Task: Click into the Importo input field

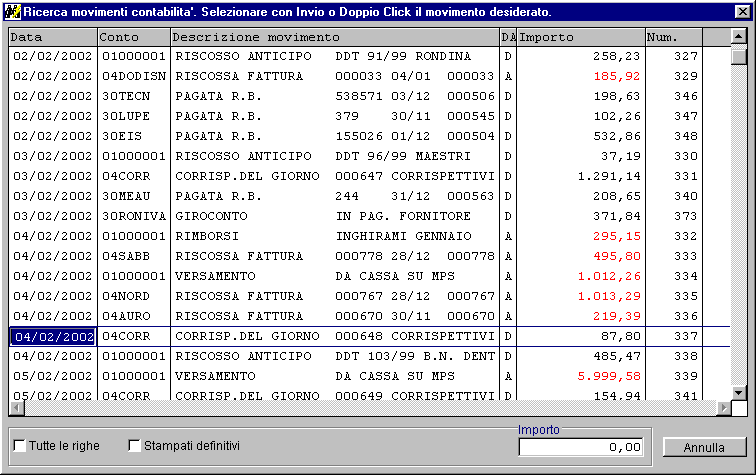Action: tap(580, 447)
